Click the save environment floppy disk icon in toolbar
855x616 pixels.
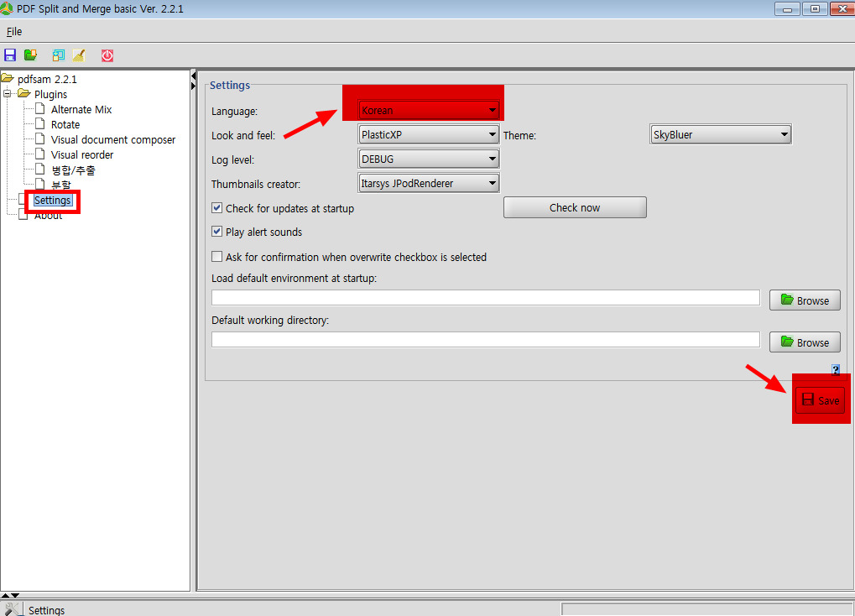10,55
